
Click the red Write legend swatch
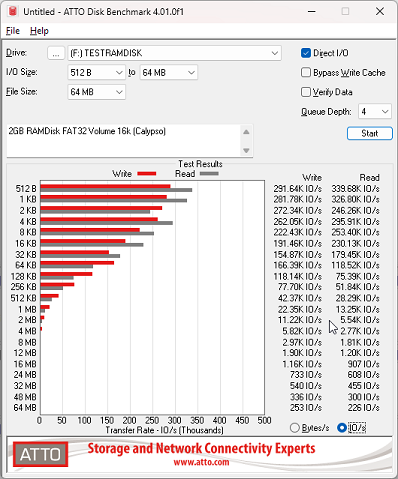147,173
